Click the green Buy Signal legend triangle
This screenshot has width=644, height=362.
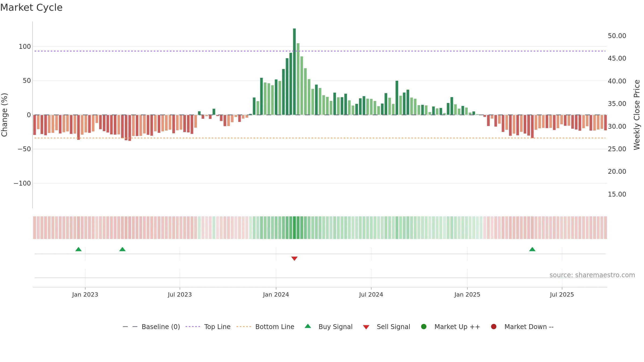coord(308,326)
